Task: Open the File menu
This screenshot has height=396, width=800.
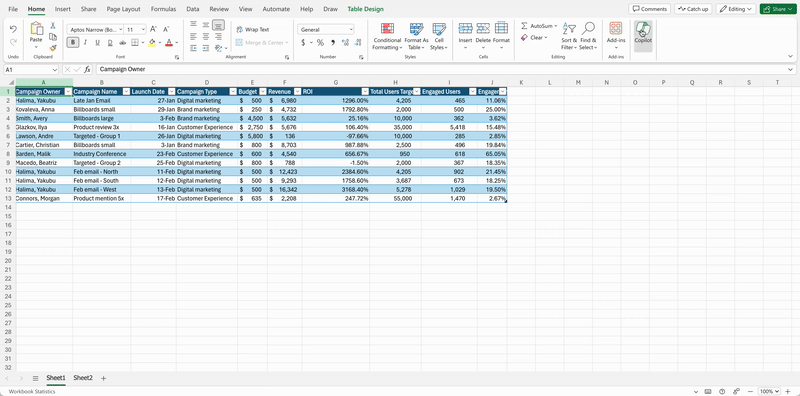Action: pyautogui.click(x=13, y=9)
